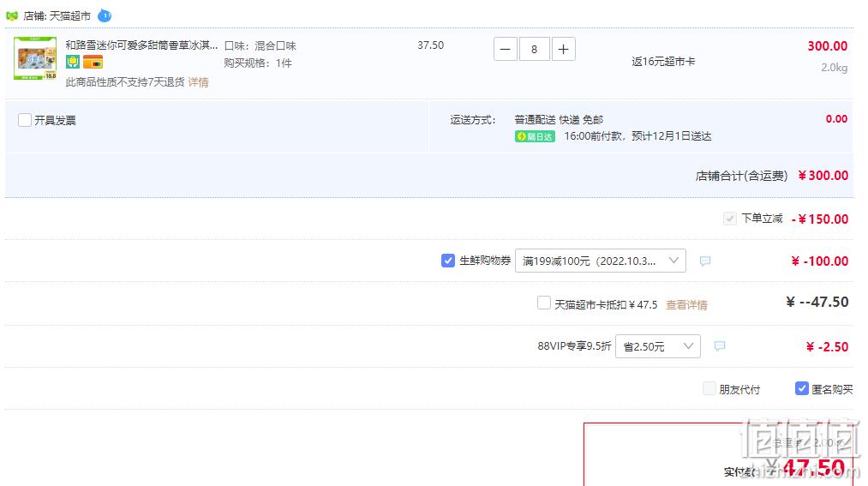The image size is (868, 486).
Task: Click the item subtotal 300.00
Action: point(827,46)
